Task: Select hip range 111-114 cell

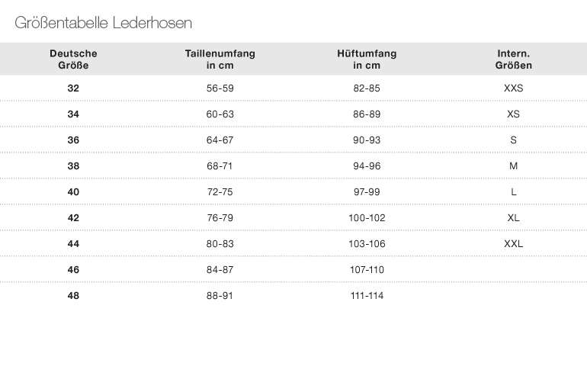Action: 367,296
